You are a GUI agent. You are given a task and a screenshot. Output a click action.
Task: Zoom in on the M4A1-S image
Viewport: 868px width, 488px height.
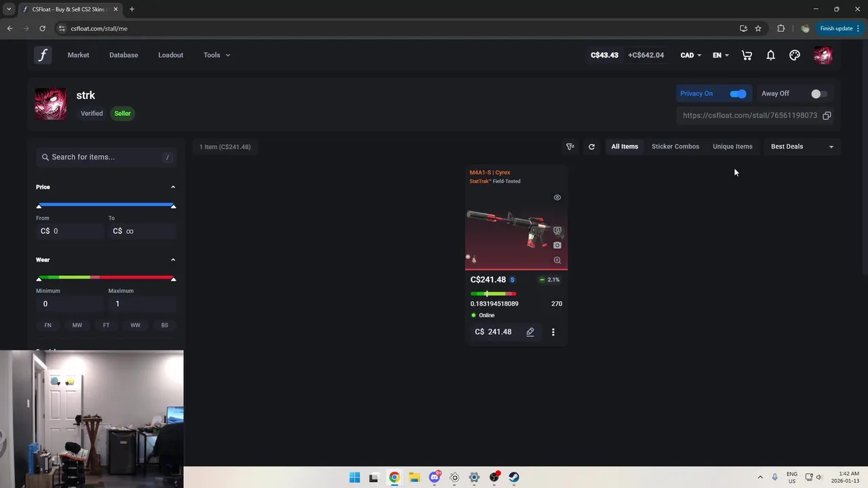(557, 260)
